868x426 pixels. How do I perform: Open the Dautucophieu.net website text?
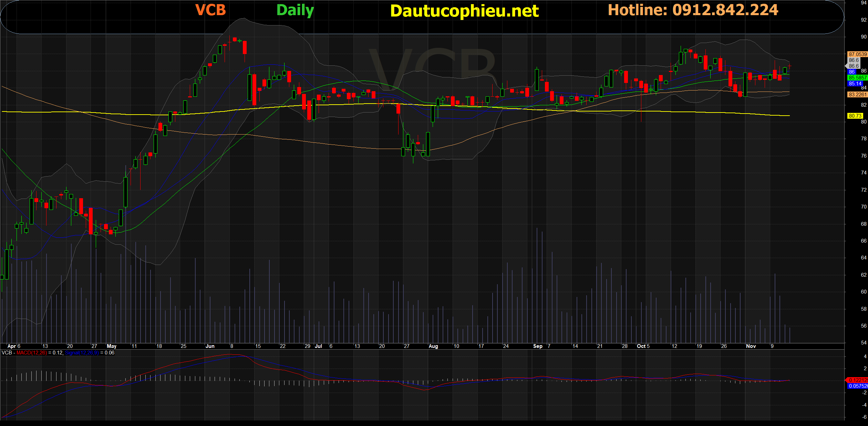(x=464, y=11)
